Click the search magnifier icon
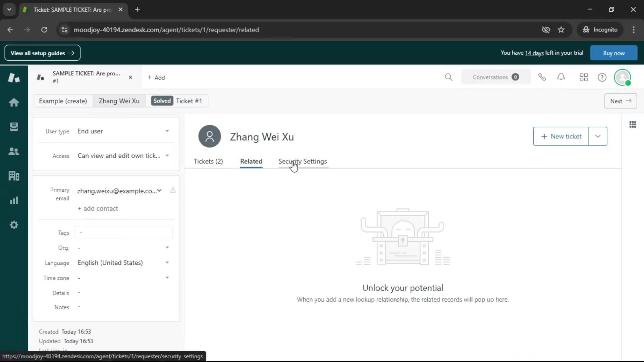This screenshot has width=644, height=362. (x=448, y=77)
